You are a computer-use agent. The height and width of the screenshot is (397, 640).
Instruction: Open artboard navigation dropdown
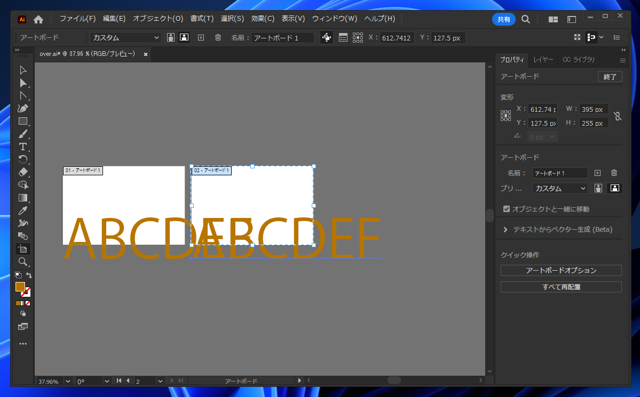tap(160, 381)
